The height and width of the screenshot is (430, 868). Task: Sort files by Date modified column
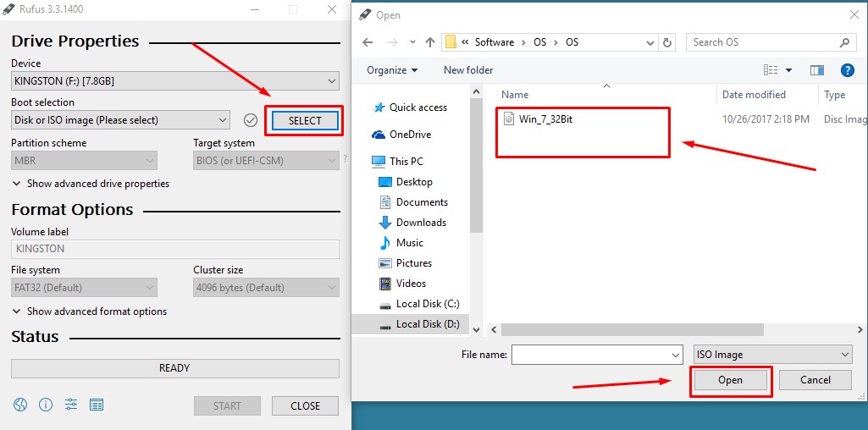(x=754, y=95)
